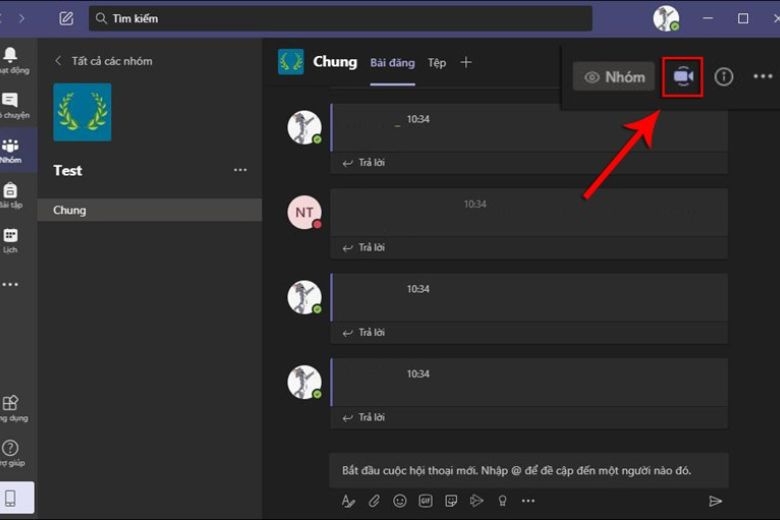Open the Assignments bag icon in sidebar

pos(11,195)
